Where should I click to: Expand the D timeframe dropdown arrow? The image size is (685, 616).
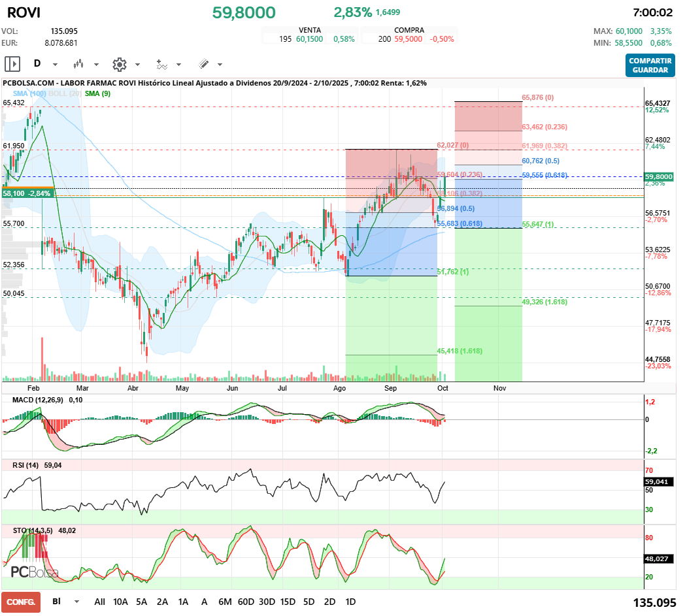55,65
